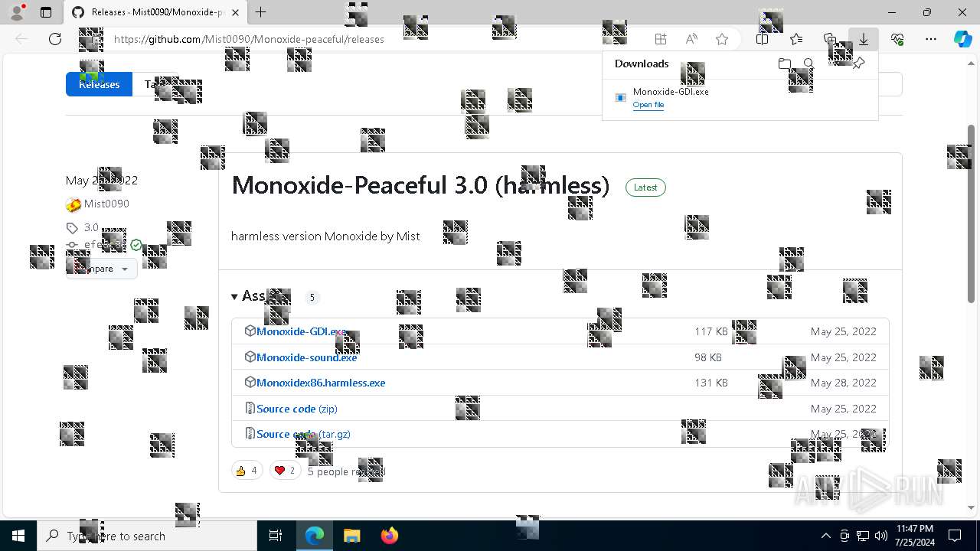The image size is (980, 551).
Task: Open the tab actions menu button
Action: click(x=46, y=12)
